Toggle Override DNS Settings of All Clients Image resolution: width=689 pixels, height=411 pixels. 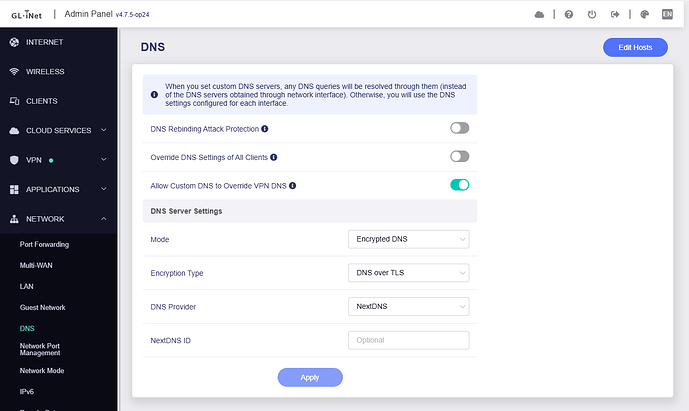tap(460, 156)
